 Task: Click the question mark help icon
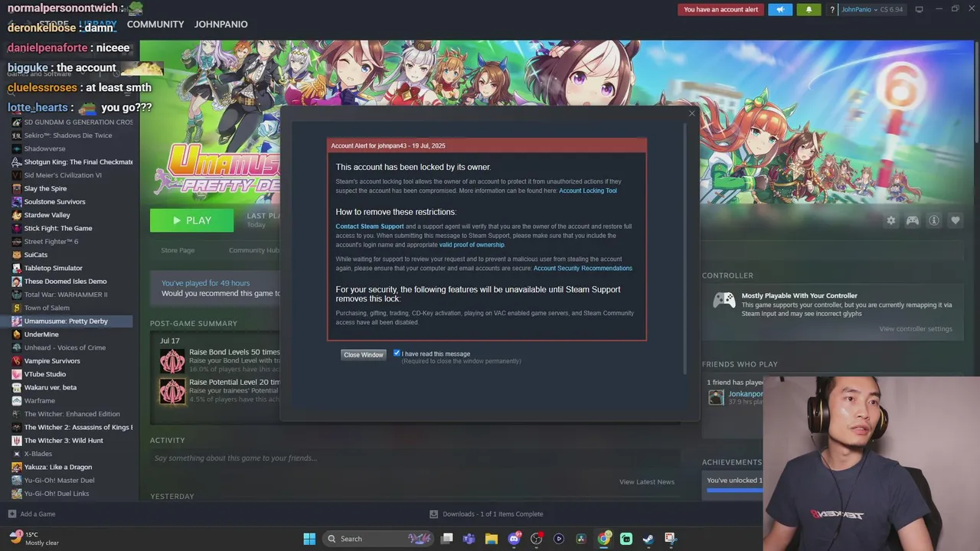click(832, 10)
